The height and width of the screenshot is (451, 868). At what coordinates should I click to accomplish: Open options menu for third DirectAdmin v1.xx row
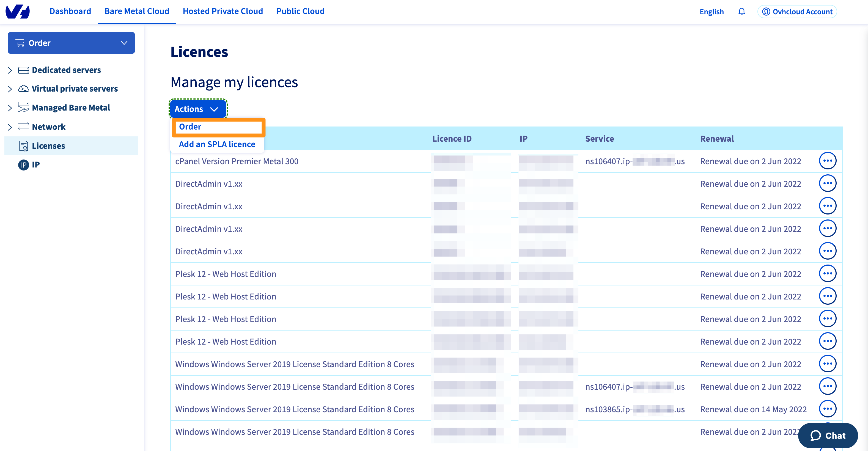827,229
